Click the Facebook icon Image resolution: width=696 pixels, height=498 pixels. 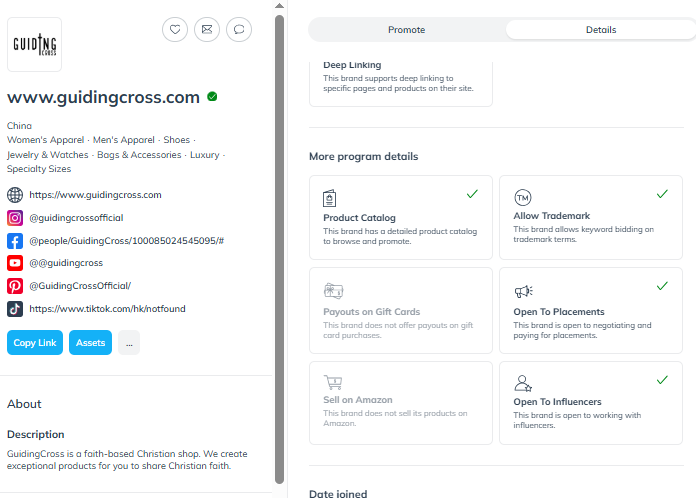[15, 241]
